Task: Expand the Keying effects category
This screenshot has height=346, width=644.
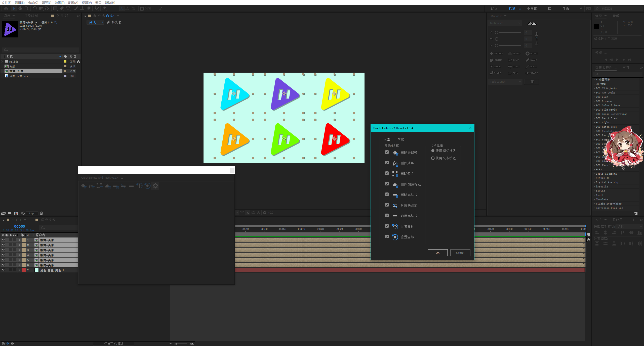Action: tap(594, 191)
